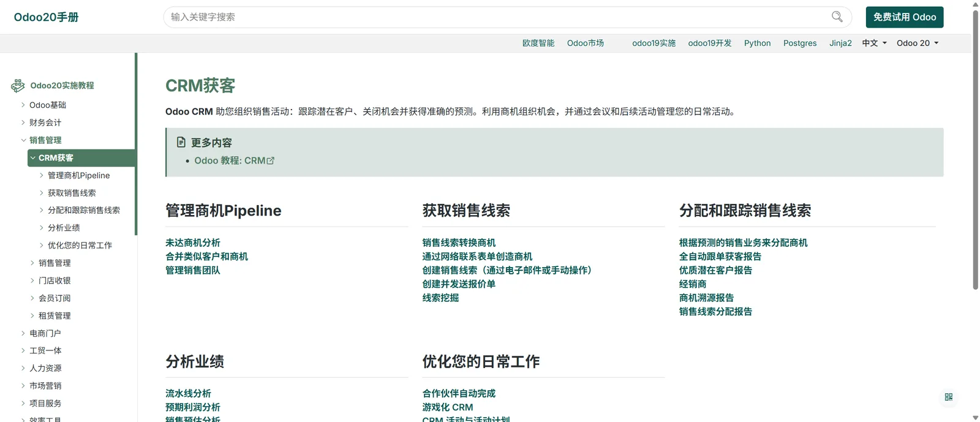Select 人力资源 in the sidebar tree
980x422 pixels.
[x=45, y=368]
